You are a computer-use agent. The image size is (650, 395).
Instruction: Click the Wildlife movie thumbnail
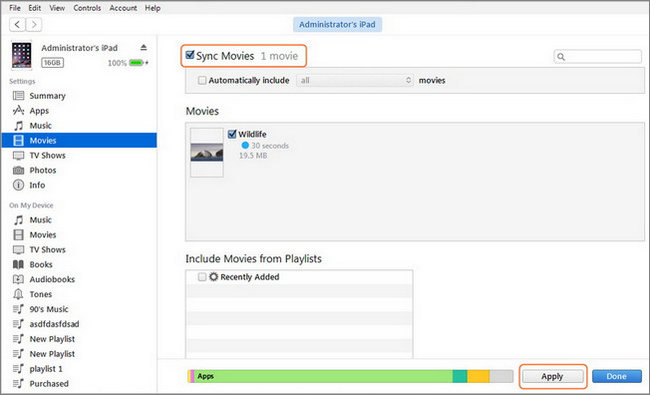(x=207, y=153)
